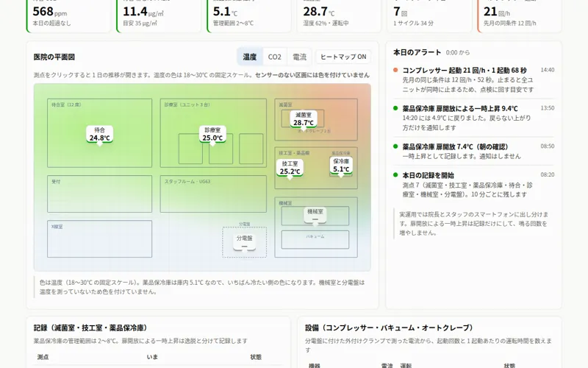Image resolution: width=588 pixels, height=368 pixels.
Task: Open the 診療室 25.0℃ sensor point
Action: (x=212, y=134)
